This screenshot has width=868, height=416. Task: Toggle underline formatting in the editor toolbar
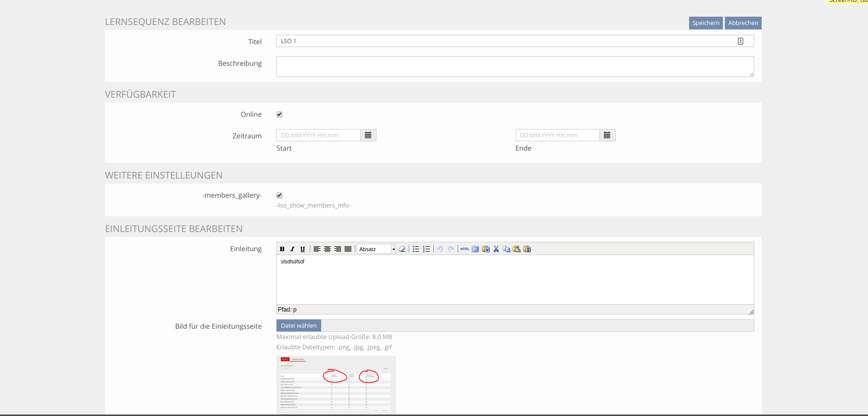coord(303,249)
